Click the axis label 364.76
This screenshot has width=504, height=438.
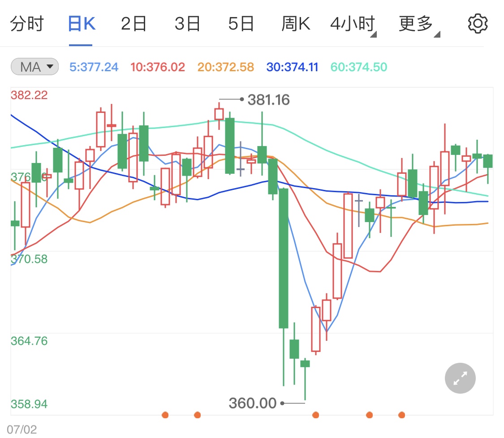pos(29,341)
